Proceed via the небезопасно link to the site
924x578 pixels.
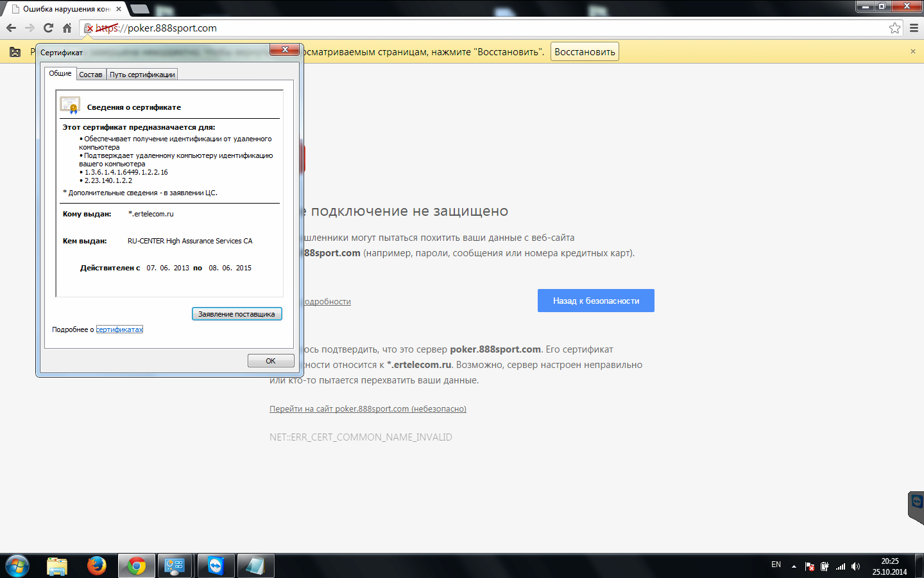click(368, 408)
